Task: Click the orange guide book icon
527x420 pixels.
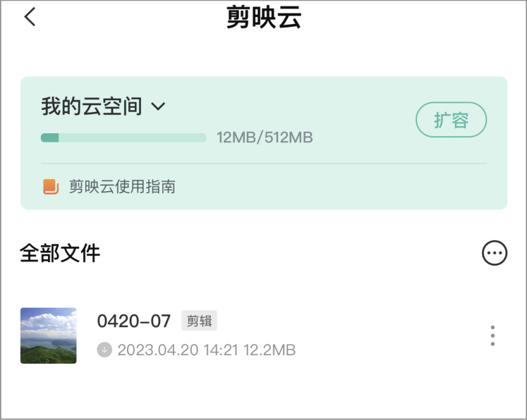Action: pos(51,187)
